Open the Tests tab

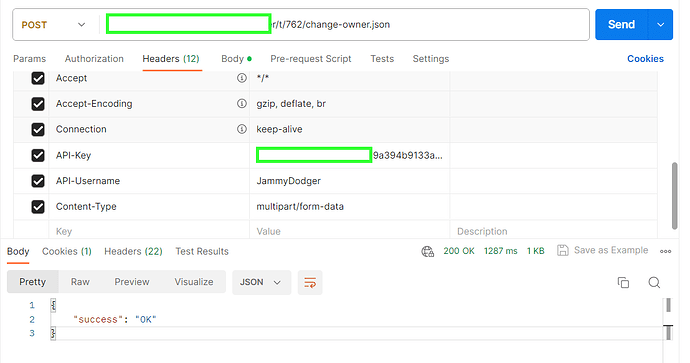click(x=382, y=59)
